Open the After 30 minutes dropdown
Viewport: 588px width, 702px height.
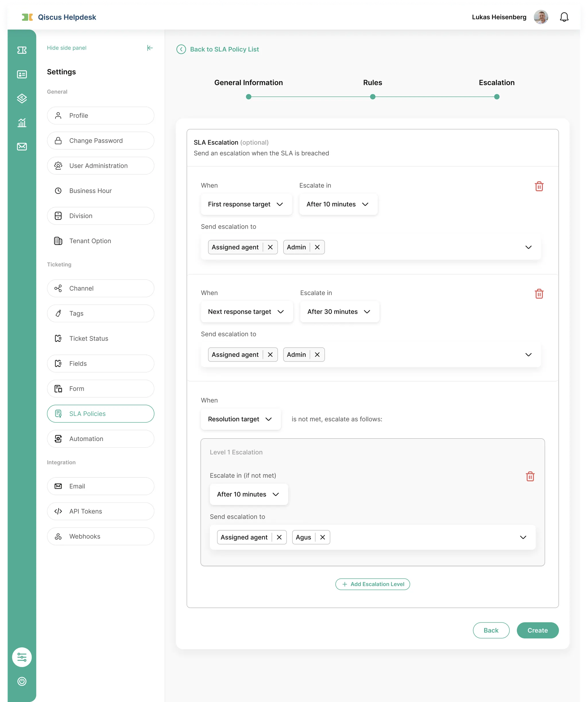coord(339,312)
